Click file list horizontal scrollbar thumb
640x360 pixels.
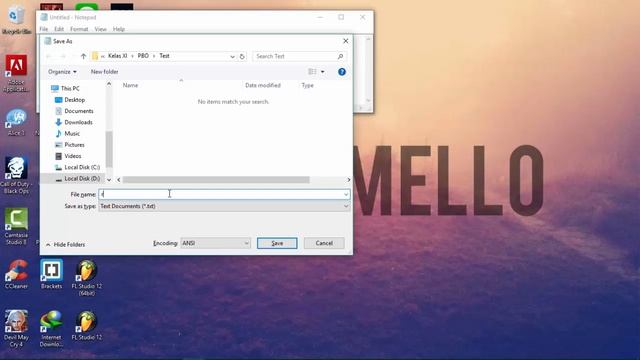click(216, 180)
